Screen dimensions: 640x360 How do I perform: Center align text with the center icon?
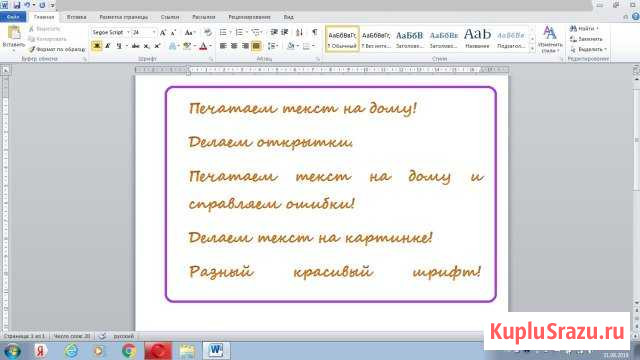pyautogui.click(x=234, y=46)
